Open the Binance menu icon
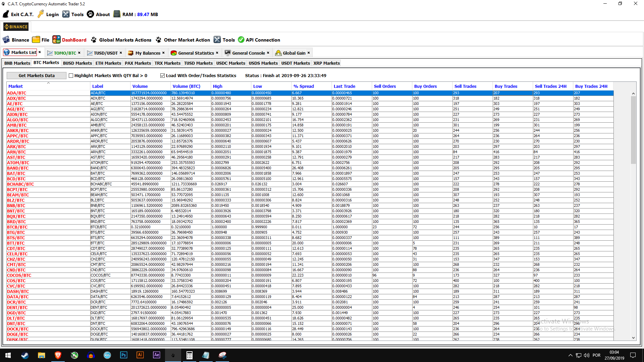Viewport: 644px width, 362px height. 6,40
